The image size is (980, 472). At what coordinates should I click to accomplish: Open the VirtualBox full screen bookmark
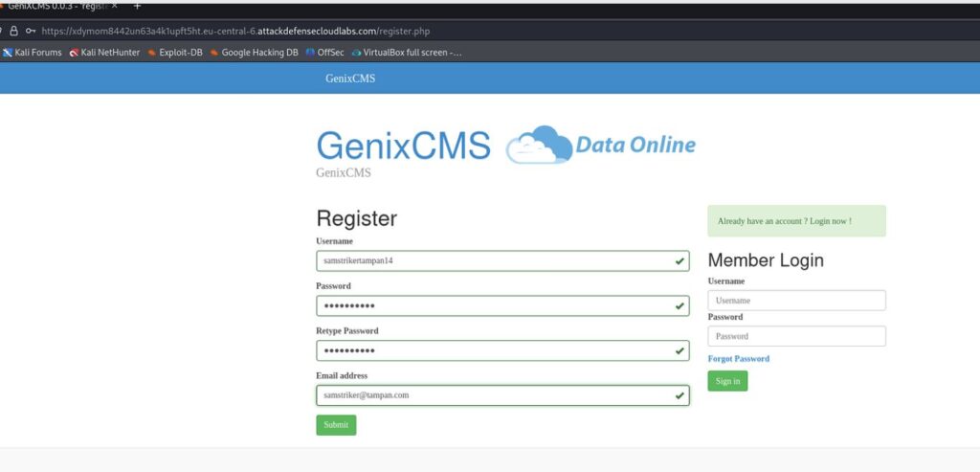pyautogui.click(x=407, y=53)
